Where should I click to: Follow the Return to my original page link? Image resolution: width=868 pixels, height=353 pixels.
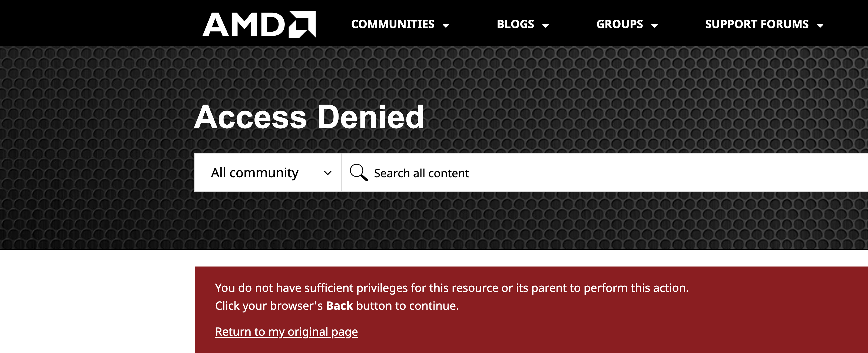click(286, 332)
